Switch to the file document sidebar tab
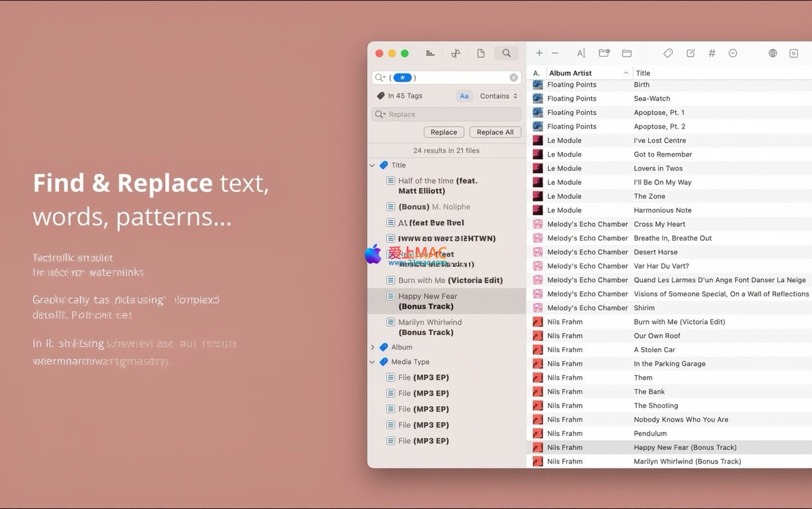Screen dimensions: 812x509 (481, 53)
